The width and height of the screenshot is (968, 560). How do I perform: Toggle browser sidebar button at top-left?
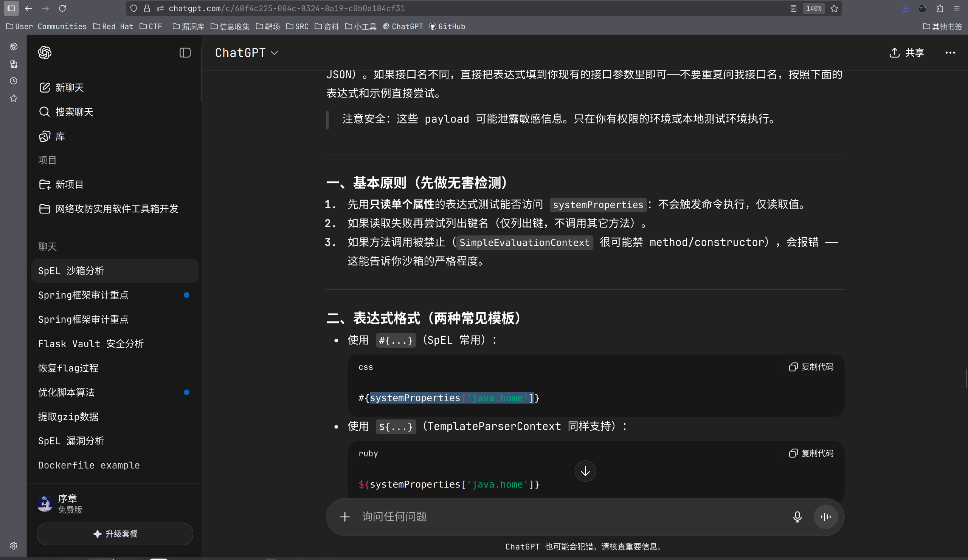point(11,8)
